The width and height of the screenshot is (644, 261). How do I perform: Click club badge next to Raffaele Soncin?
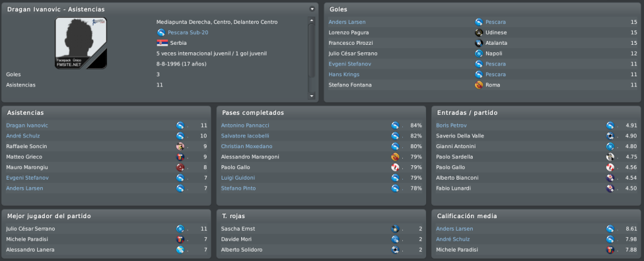point(180,146)
